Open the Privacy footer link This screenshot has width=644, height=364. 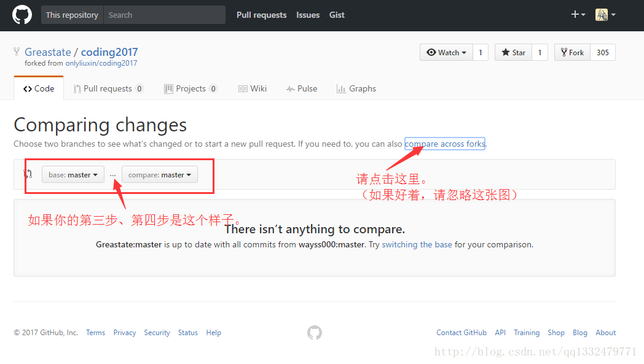125,333
